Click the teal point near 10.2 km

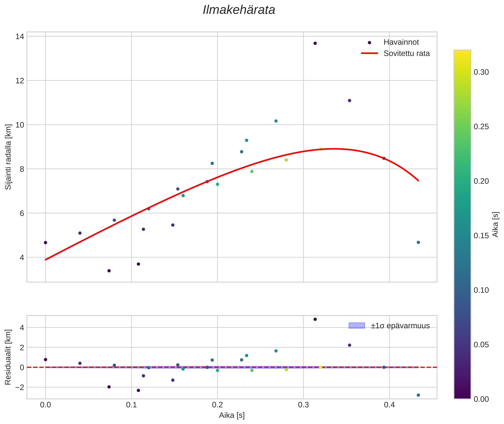click(276, 121)
